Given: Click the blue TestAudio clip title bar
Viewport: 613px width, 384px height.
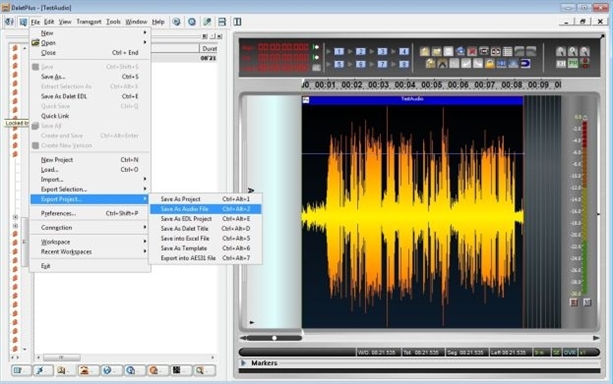Looking at the screenshot, I should tap(412, 100).
